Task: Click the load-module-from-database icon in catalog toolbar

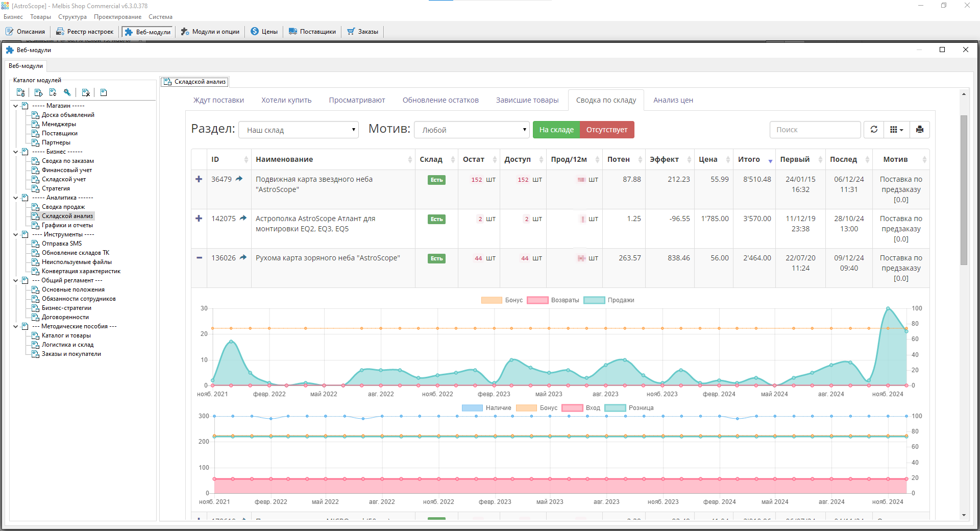Action: click(x=21, y=92)
